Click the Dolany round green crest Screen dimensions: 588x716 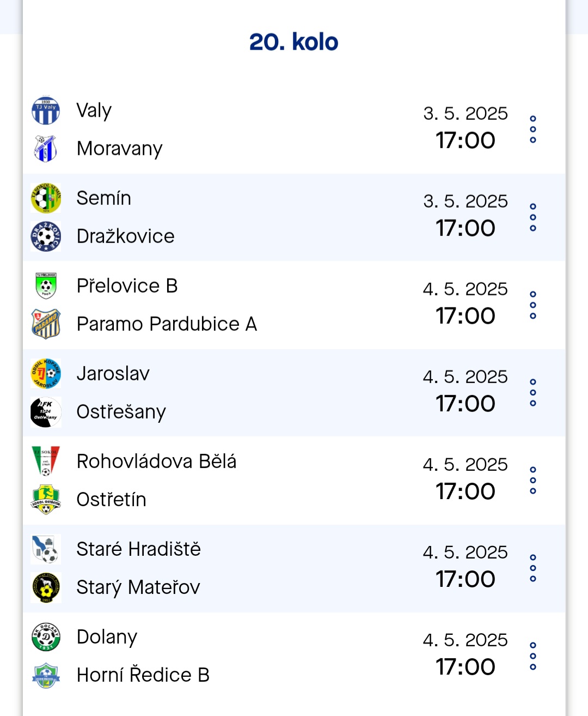(46, 637)
